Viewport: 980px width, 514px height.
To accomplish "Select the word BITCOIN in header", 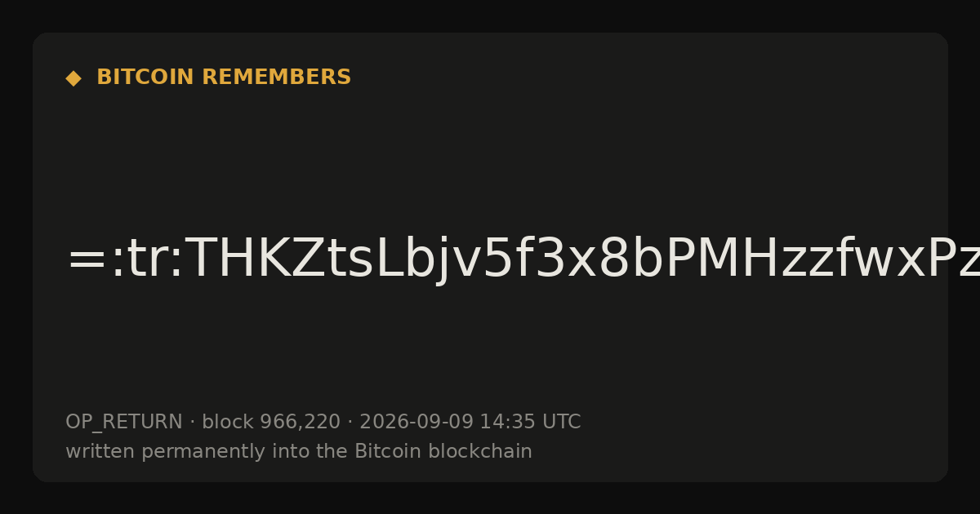I will tap(146, 78).
